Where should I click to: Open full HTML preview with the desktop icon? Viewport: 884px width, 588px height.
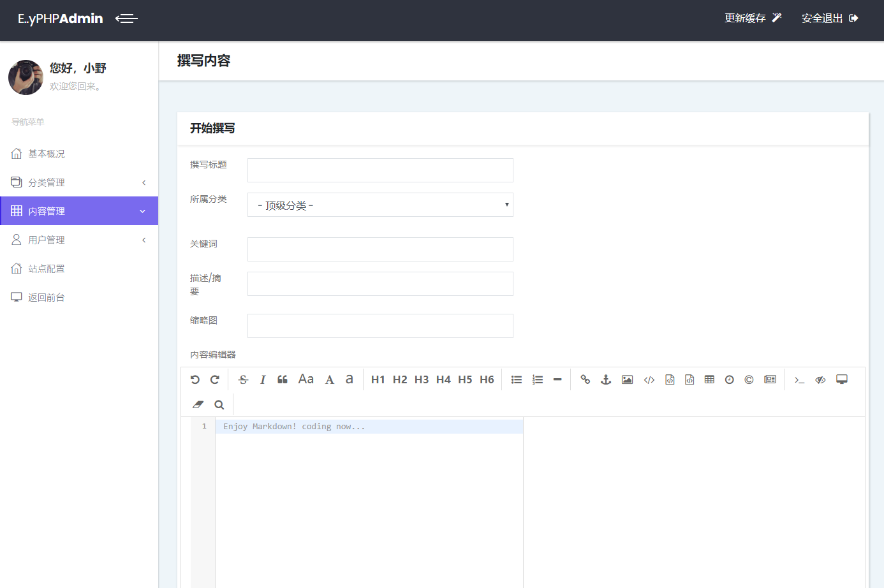point(842,379)
